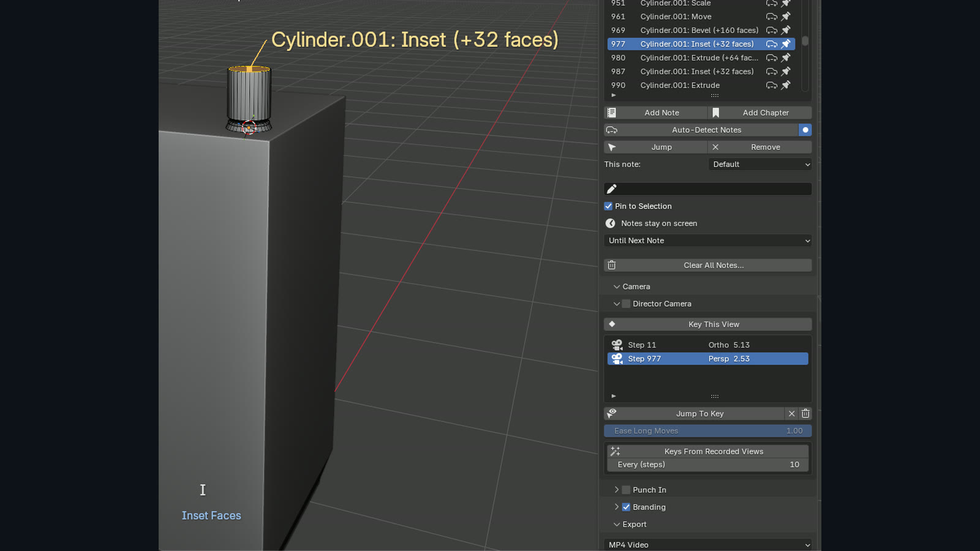Click the Add Note button
This screenshot has width=980, height=551.
pyautogui.click(x=655, y=113)
